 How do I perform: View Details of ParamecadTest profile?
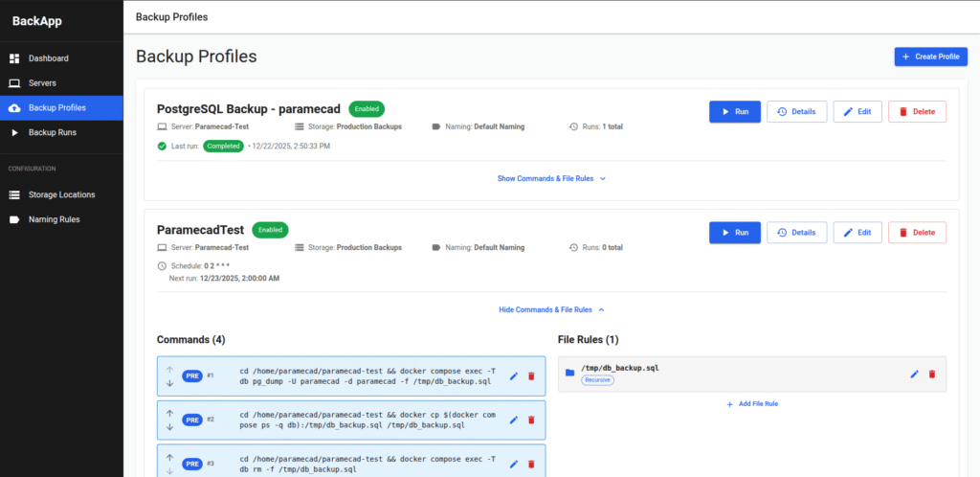796,232
